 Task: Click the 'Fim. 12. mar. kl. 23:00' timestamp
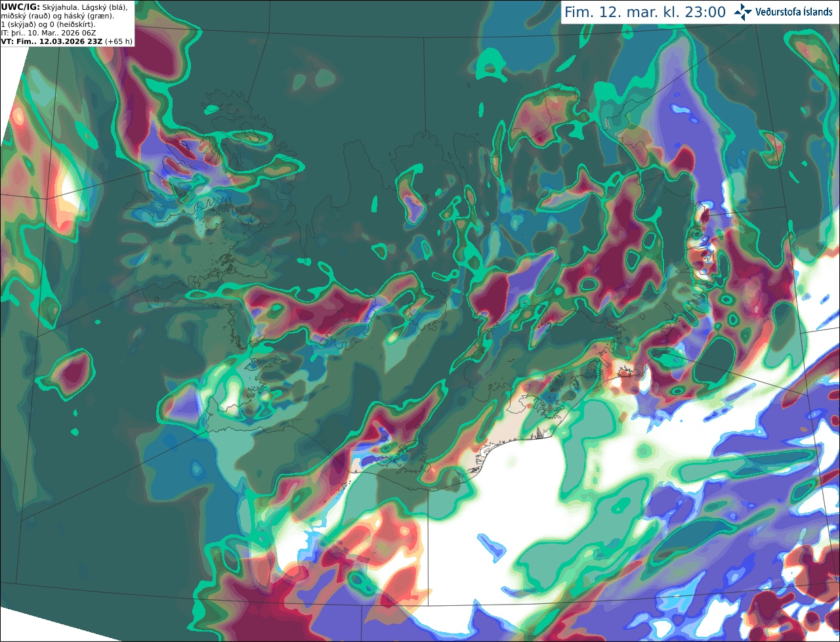(x=645, y=12)
